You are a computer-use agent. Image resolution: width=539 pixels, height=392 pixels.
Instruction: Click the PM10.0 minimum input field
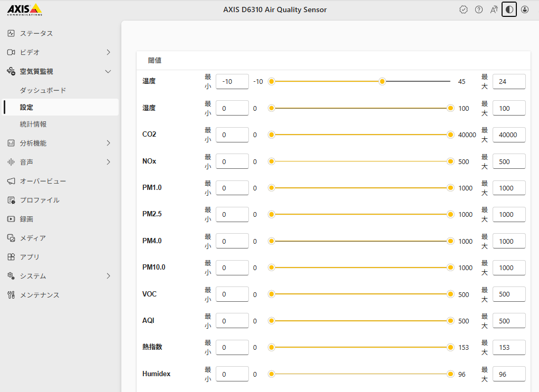click(x=232, y=268)
